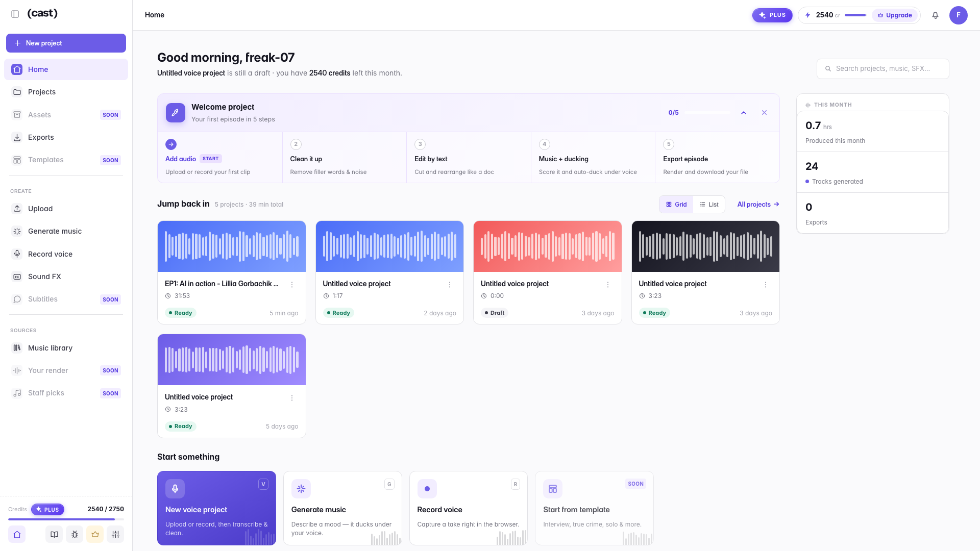Switch to List view
Screen dimensions: 980x551
click(x=709, y=205)
